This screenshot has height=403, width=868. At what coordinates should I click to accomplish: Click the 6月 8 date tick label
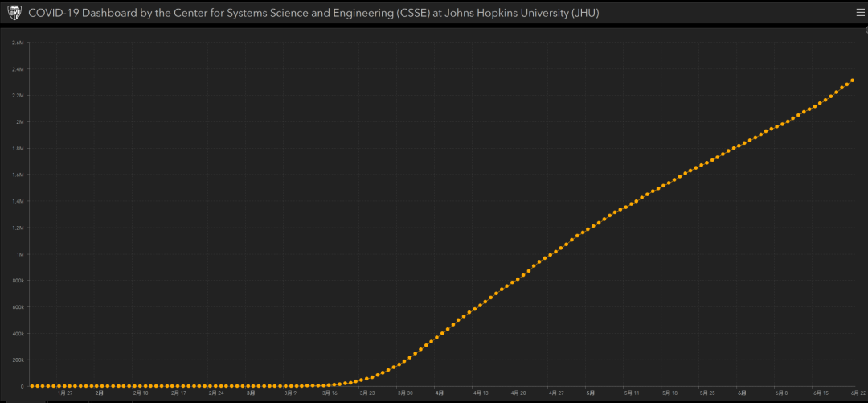click(x=782, y=393)
